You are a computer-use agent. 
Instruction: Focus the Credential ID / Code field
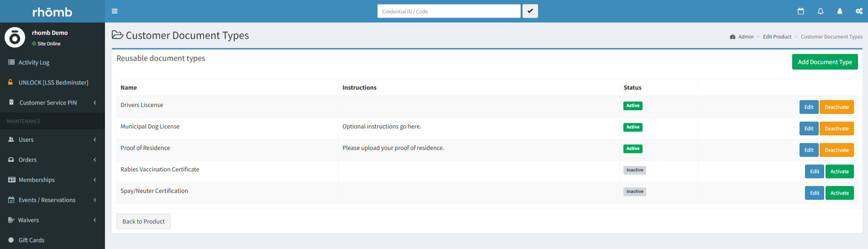click(449, 11)
